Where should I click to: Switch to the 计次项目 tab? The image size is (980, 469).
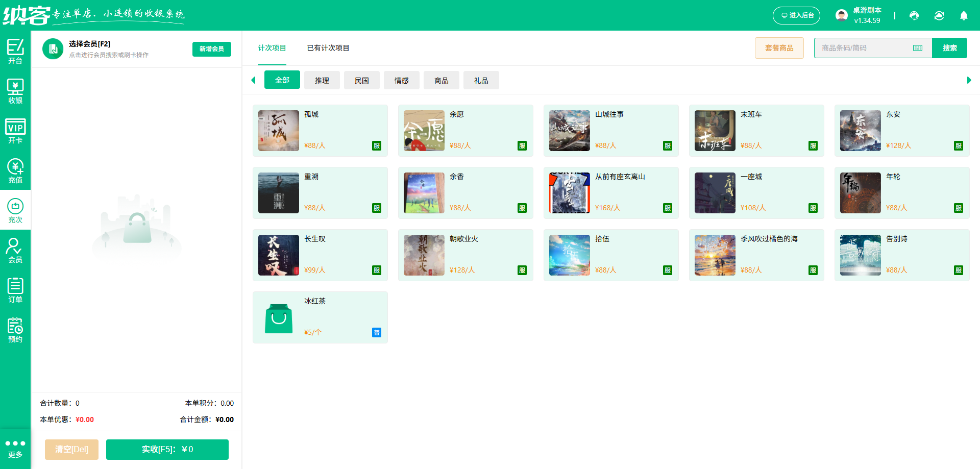point(272,48)
